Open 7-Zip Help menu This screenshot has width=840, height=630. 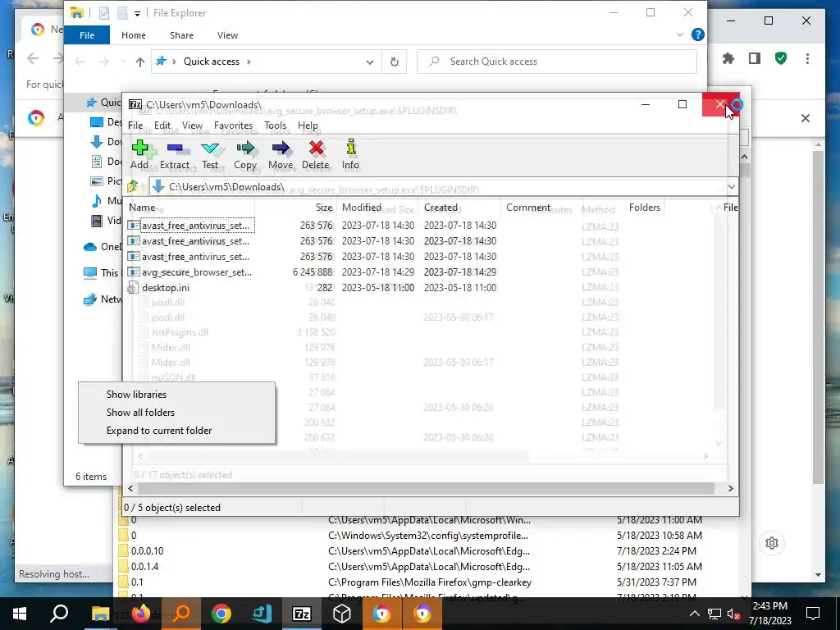[x=308, y=126]
